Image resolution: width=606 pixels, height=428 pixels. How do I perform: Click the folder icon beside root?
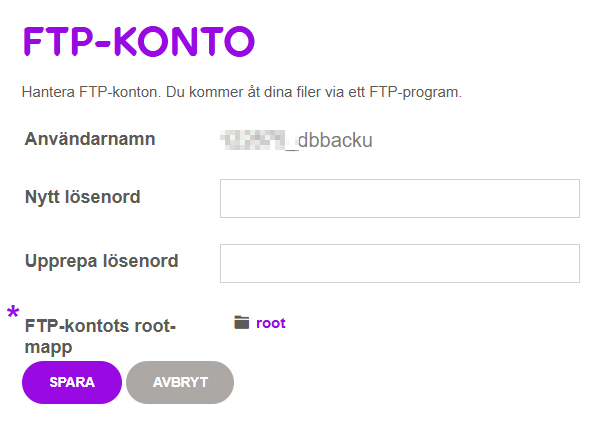coord(241,323)
